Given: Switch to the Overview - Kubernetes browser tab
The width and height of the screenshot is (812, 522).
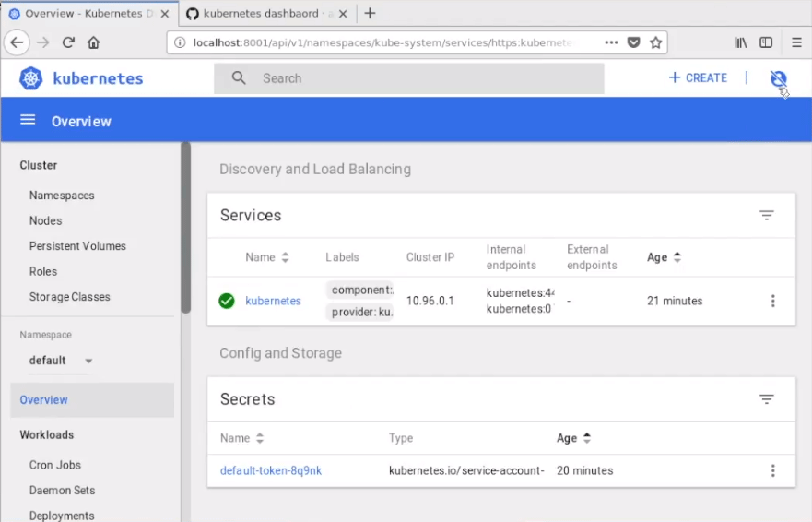Looking at the screenshot, I should (x=89, y=14).
